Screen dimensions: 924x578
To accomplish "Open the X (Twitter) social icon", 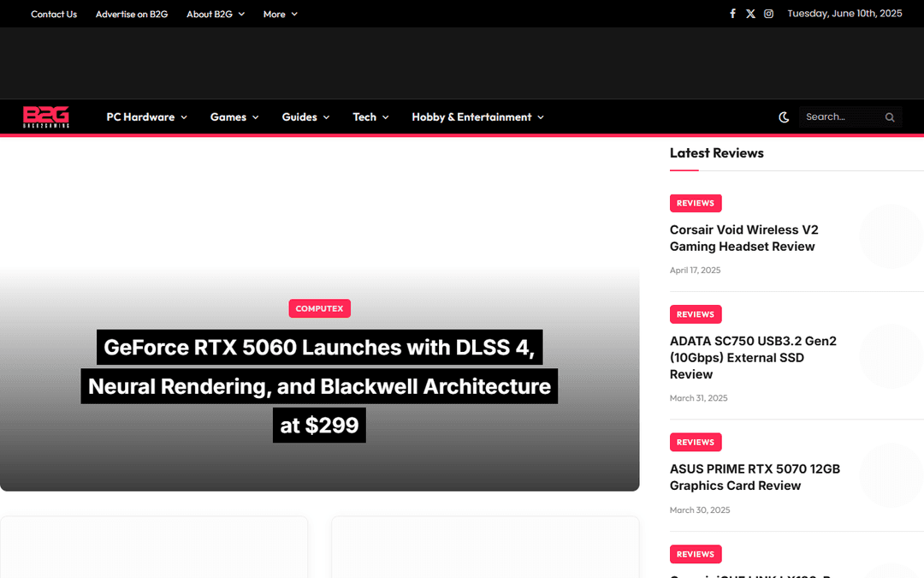I will (750, 14).
